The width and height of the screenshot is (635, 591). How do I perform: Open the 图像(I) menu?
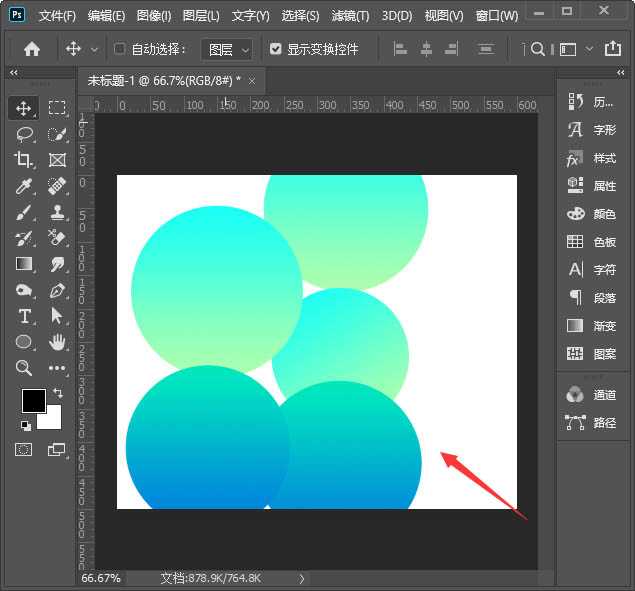(154, 16)
